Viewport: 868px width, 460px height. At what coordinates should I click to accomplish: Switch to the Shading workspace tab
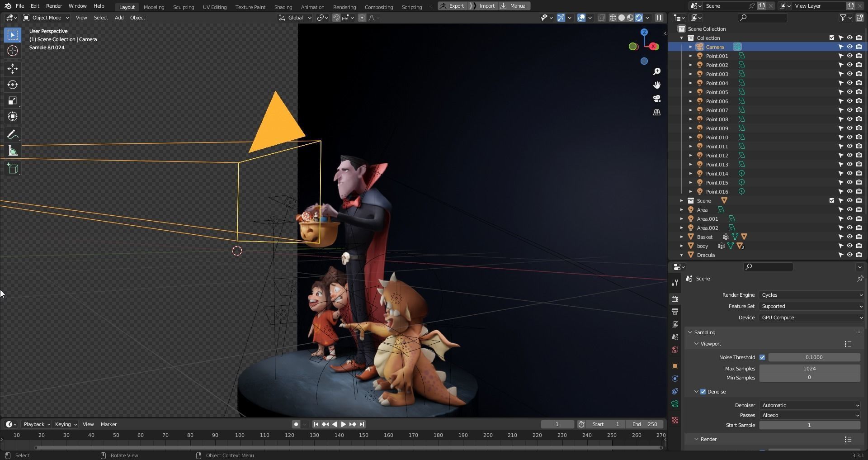pyautogui.click(x=283, y=7)
